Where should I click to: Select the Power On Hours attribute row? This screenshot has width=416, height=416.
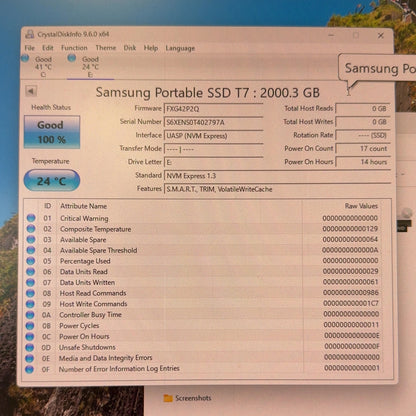(203, 336)
